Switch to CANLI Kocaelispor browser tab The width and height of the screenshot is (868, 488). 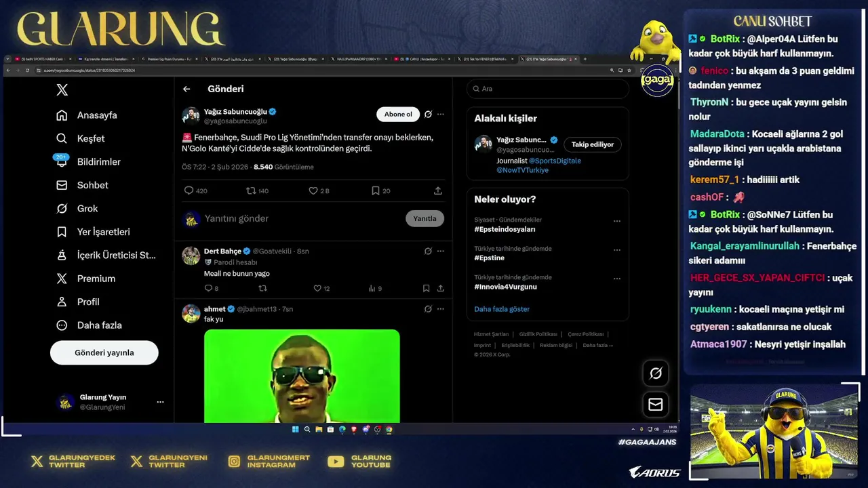422,59
